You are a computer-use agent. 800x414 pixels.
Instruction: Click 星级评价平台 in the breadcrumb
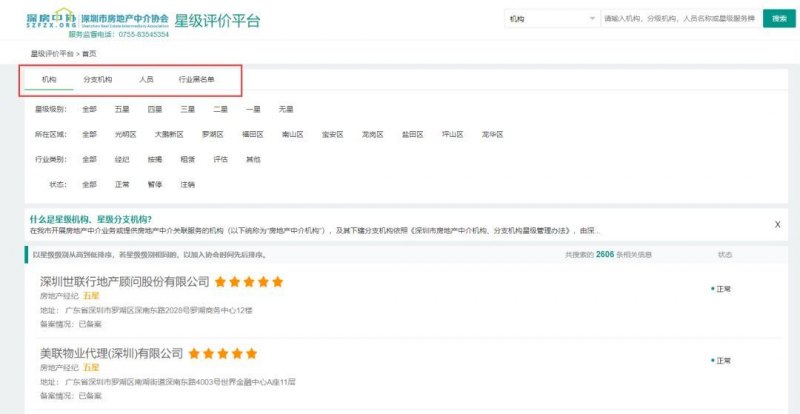tap(52, 53)
